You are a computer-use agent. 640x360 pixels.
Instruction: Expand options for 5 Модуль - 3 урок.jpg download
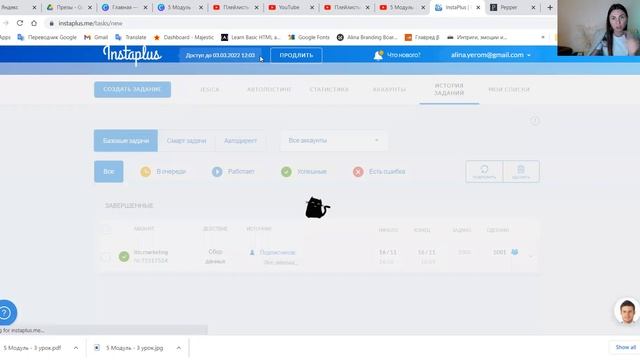(x=179, y=348)
